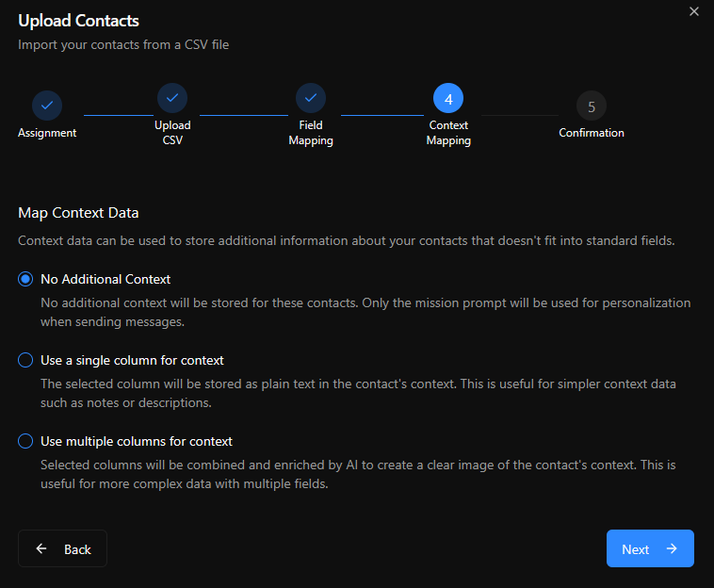Select the step 4 circle indicator
714x588 pixels.
448,98
